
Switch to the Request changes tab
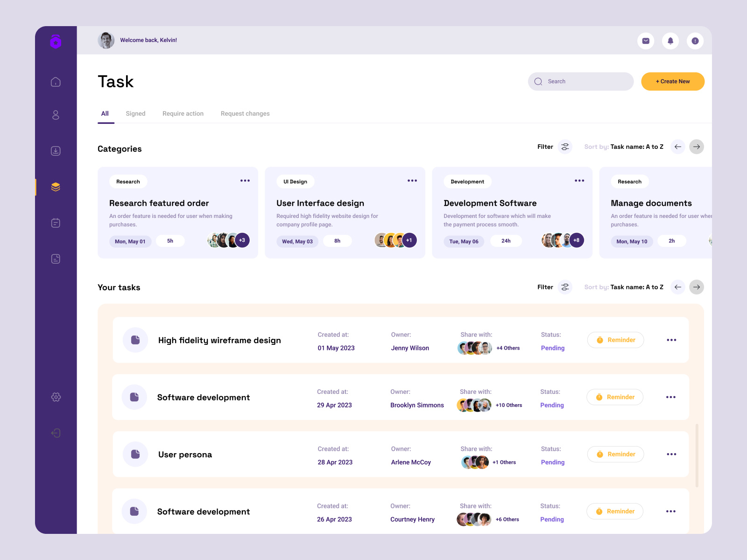click(245, 113)
